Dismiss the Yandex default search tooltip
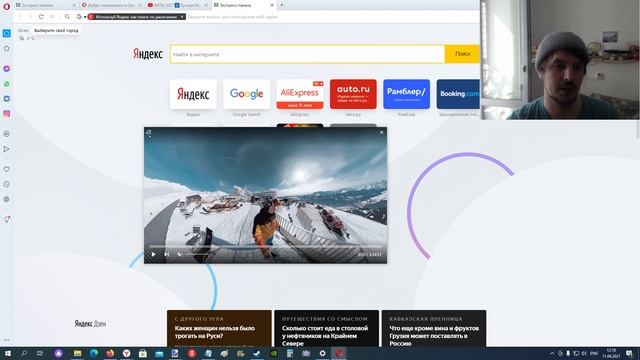Image resolution: width=640 pixels, height=360 pixels. (182, 17)
